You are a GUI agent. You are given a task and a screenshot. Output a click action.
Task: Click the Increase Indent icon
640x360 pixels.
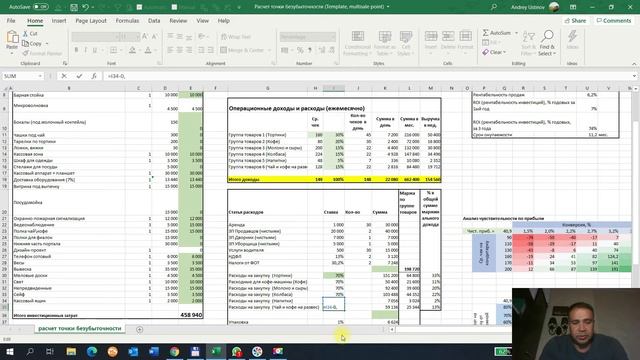(211, 50)
